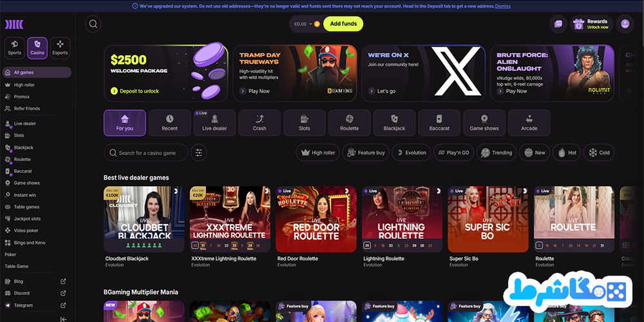Dismiss the system upgrade notice
644x322 pixels.
(x=503, y=6)
